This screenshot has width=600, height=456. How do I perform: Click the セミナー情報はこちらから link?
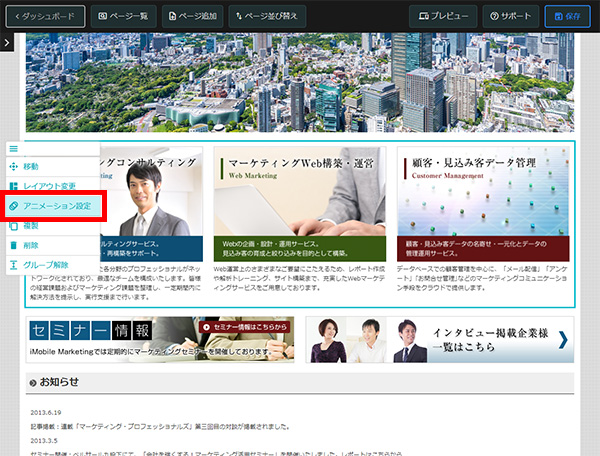[x=245, y=327]
